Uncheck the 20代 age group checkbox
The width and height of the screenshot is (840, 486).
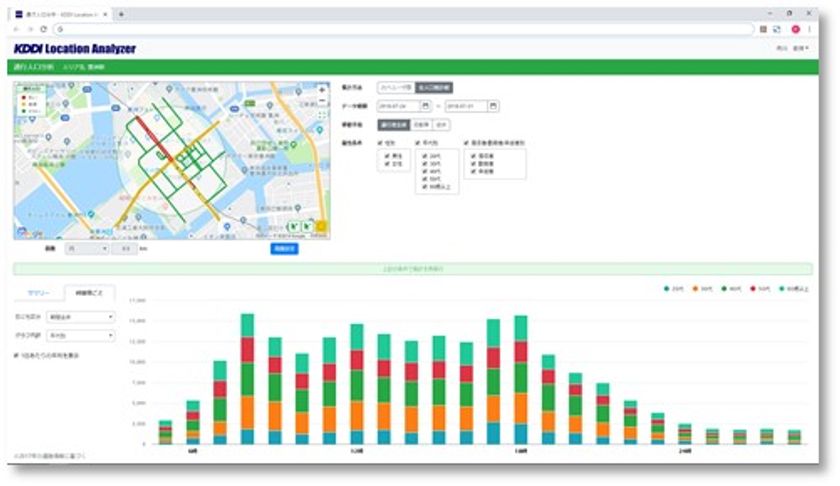point(425,156)
